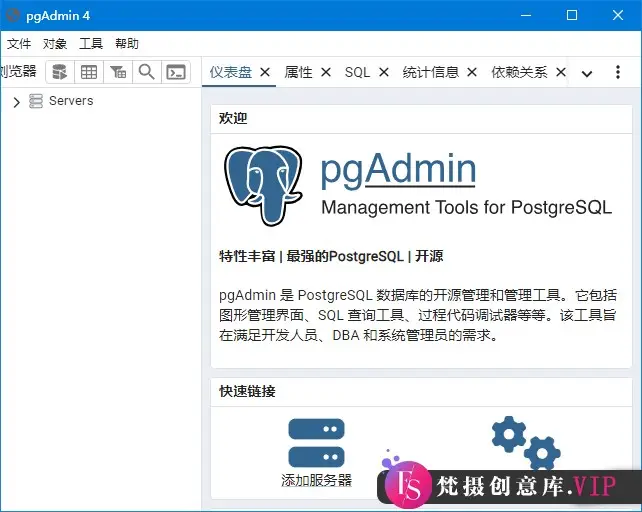Close the 统计信息 tab
Image resolution: width=642 pixels, height=512 pixels.
click(x=472, y=72)
